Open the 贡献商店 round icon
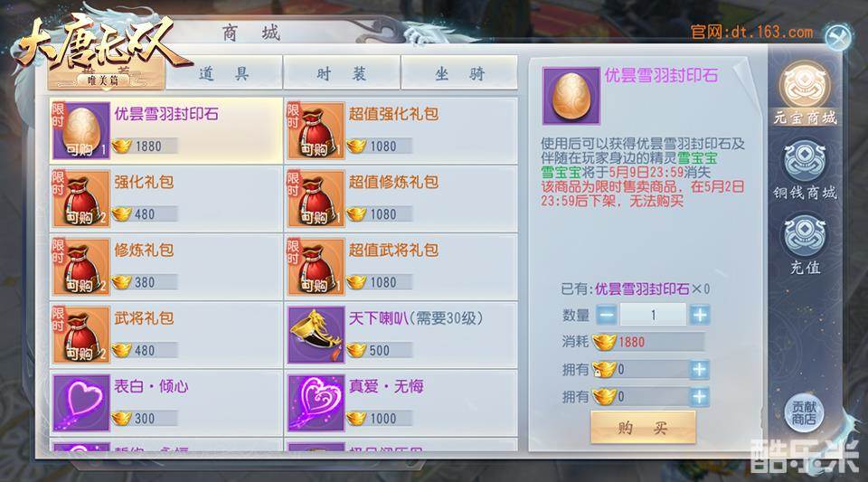Image resolution: width=868 pixels, height=482 pixels. tap(804, 413)
